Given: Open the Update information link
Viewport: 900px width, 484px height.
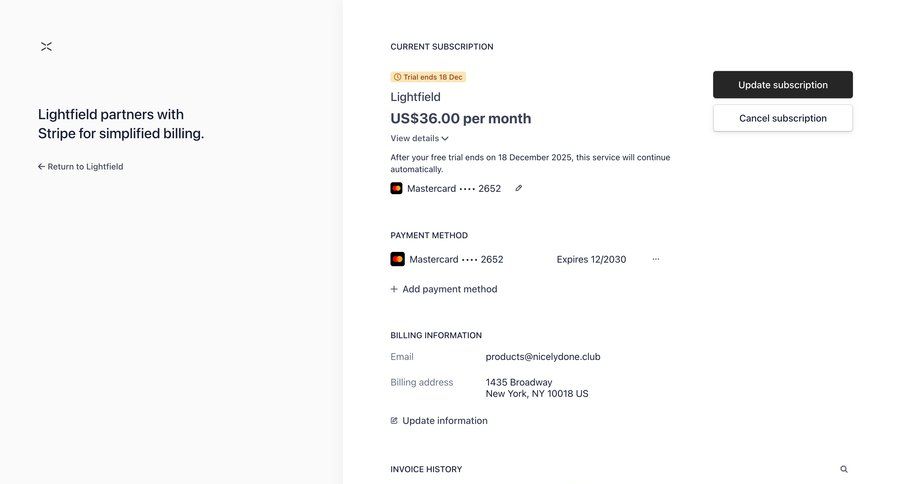Looking at the screenshot, I should [x=445, y=421].
